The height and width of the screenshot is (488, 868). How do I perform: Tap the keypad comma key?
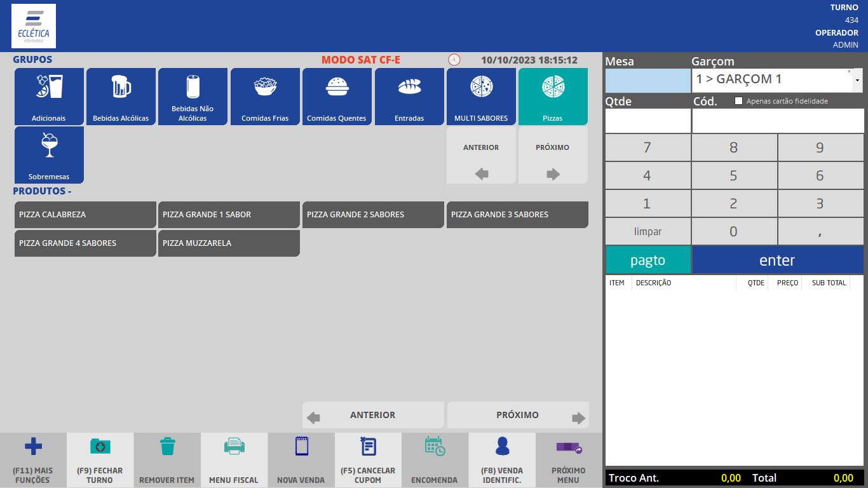(x=820, y=231)
